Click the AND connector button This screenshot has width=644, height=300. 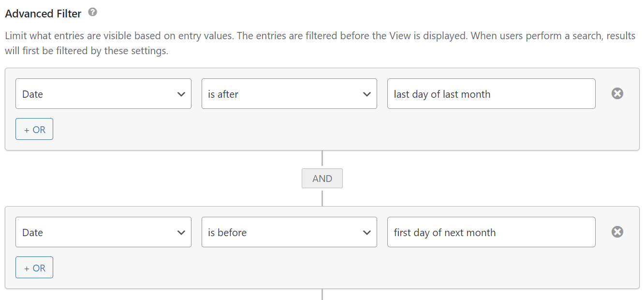click(322, 179)
